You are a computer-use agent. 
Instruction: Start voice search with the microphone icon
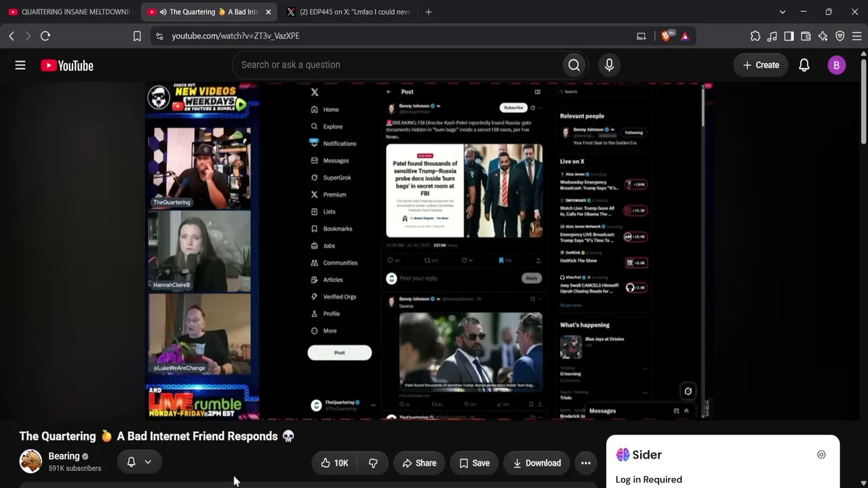[x=609, y=65]
